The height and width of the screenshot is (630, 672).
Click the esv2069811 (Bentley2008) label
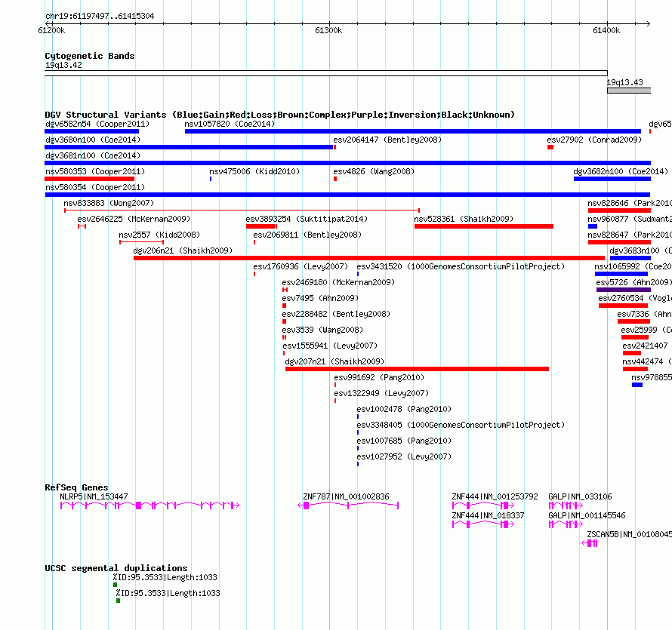click(x=307, y=235)
